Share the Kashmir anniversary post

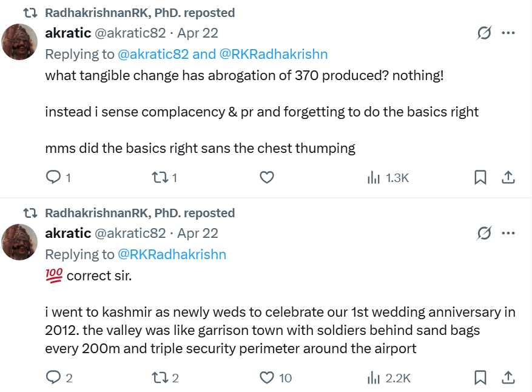(x=508, y=378)
